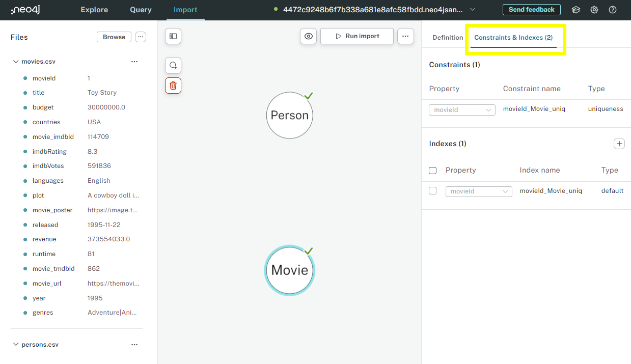
Task: Collapse the persons.csv file entry
Action: click(x=16, y=344)
